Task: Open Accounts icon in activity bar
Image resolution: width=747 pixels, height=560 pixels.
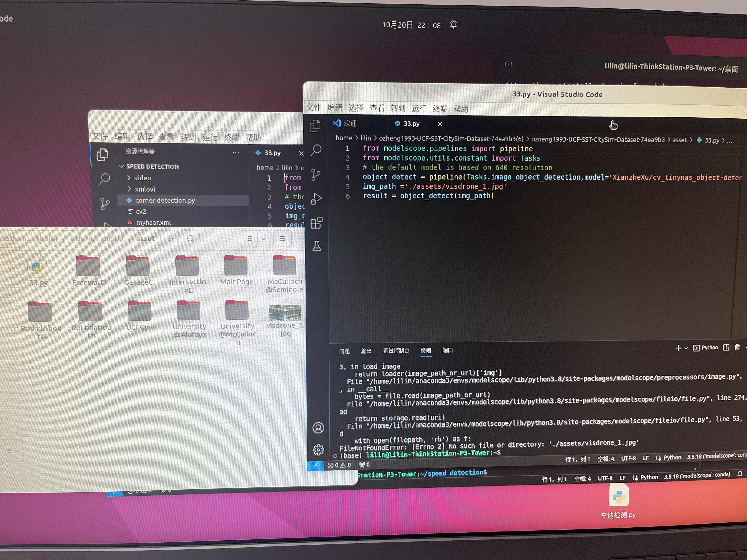Action: [318, 428]
